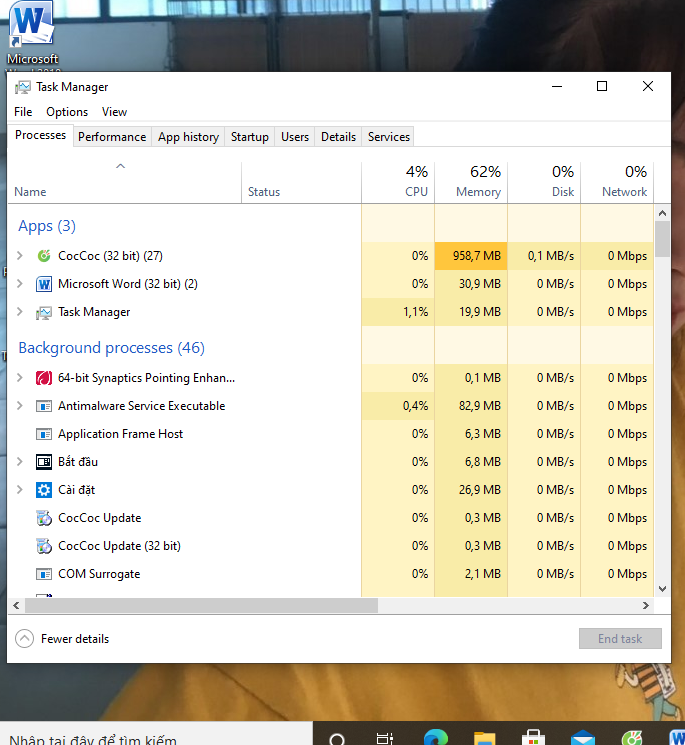685x745 pixels.
Task: Expand the CocCoc (32 bit) process group
Action: coord(19,256)
